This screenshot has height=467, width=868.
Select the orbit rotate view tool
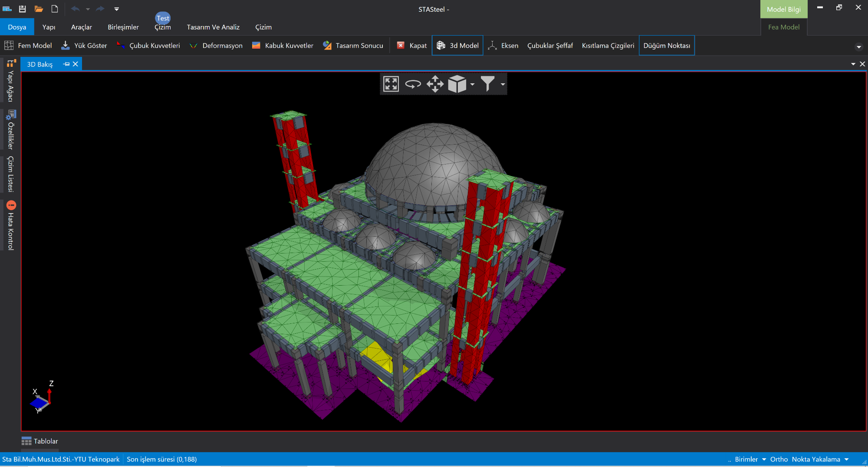[413, 84]
